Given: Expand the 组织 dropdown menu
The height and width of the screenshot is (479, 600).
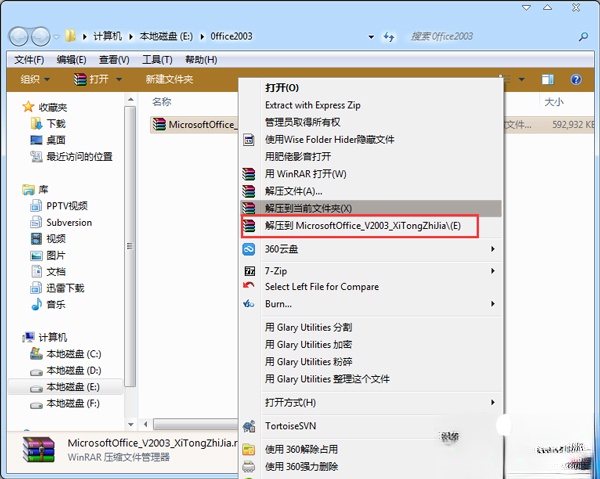Looking at the screenshot, I should click(35, 79).
